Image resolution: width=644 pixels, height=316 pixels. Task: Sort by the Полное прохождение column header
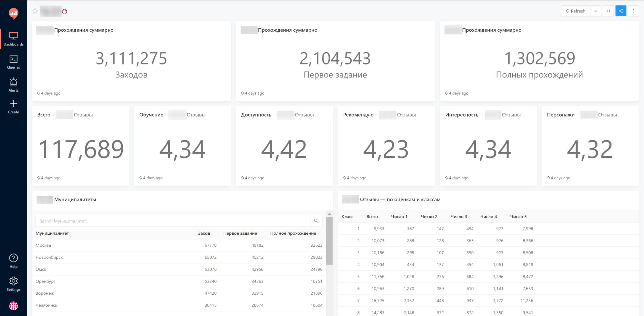click(293, 233)
